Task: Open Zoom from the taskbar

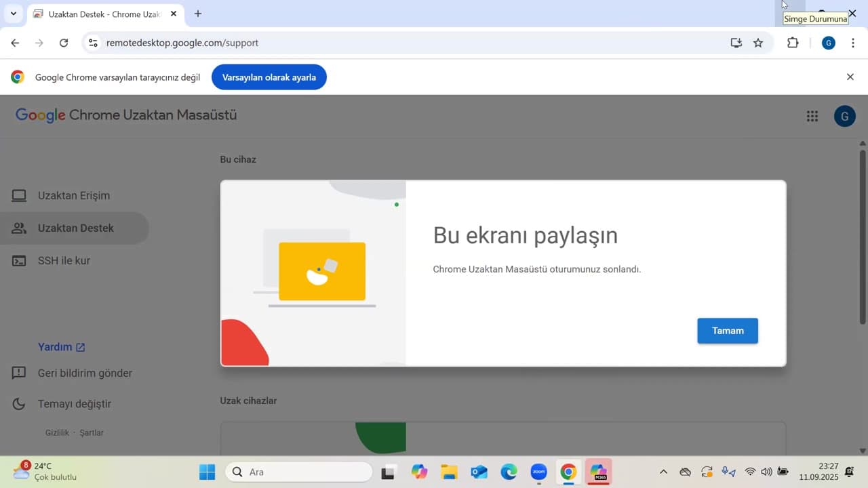Action: (x=538, y=472)
